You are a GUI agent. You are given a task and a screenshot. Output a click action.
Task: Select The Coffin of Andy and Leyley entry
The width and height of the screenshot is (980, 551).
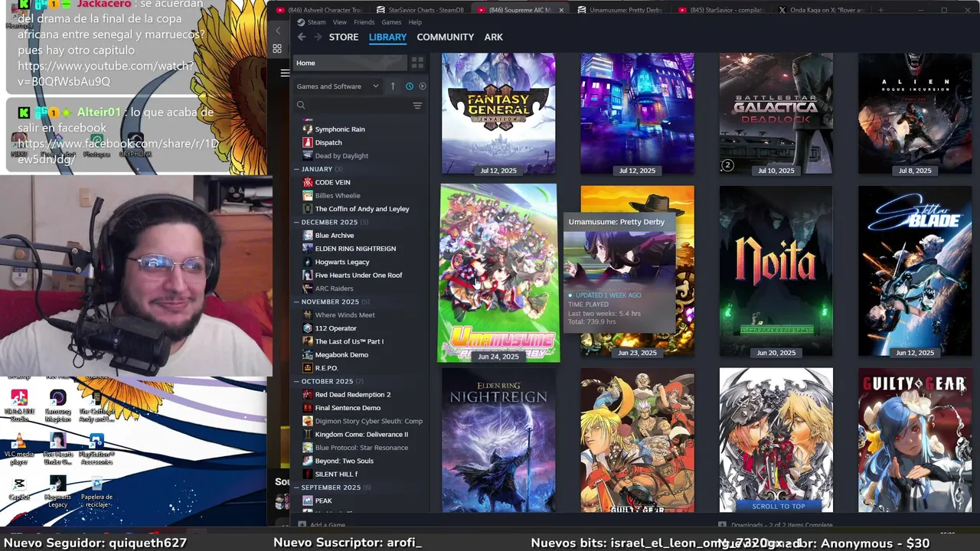click(x=361, y=209)
